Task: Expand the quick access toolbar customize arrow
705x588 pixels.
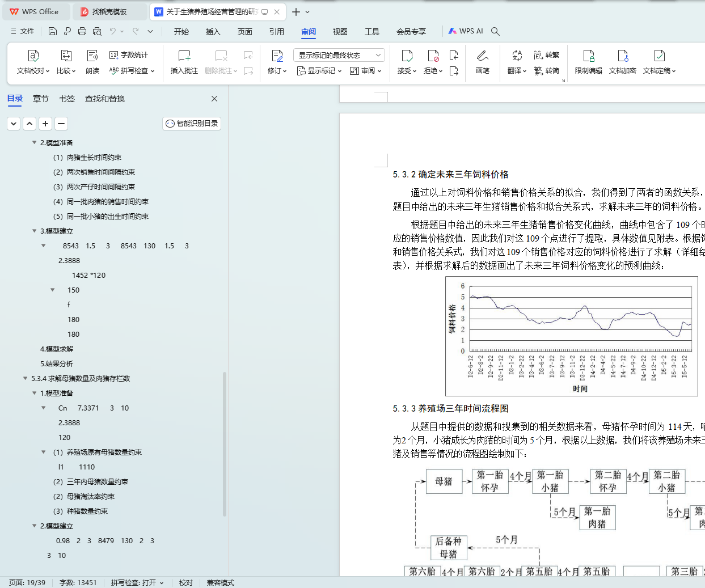Action: (150, 31)
